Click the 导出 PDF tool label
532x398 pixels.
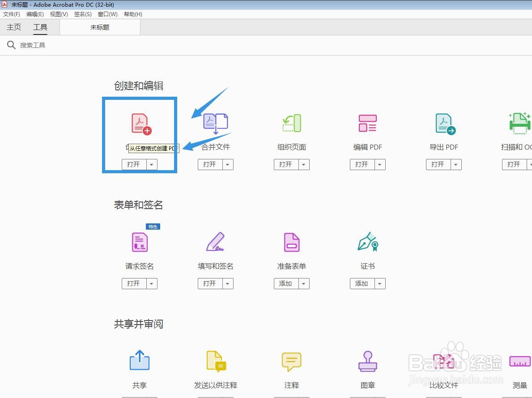tap(444, 147)
